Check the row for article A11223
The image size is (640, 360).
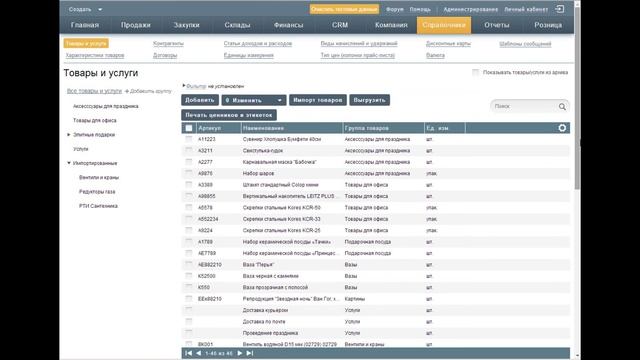coord(189,139)
